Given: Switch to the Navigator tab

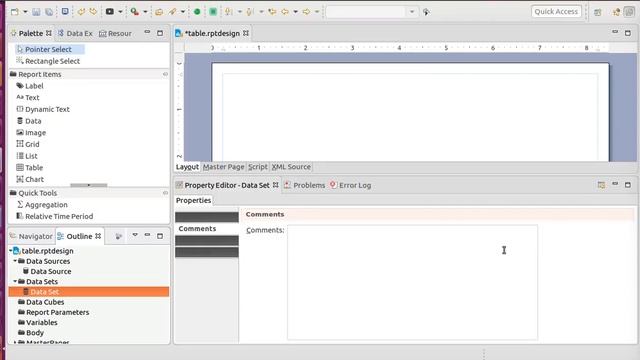Looking at the screenshot, I should coord(31,236).
